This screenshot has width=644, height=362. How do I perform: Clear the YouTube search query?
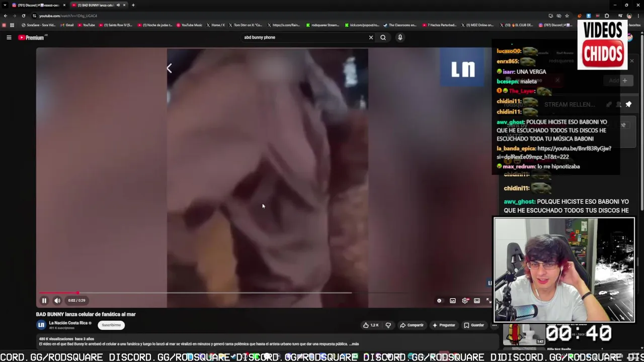(x=371, y=37)
